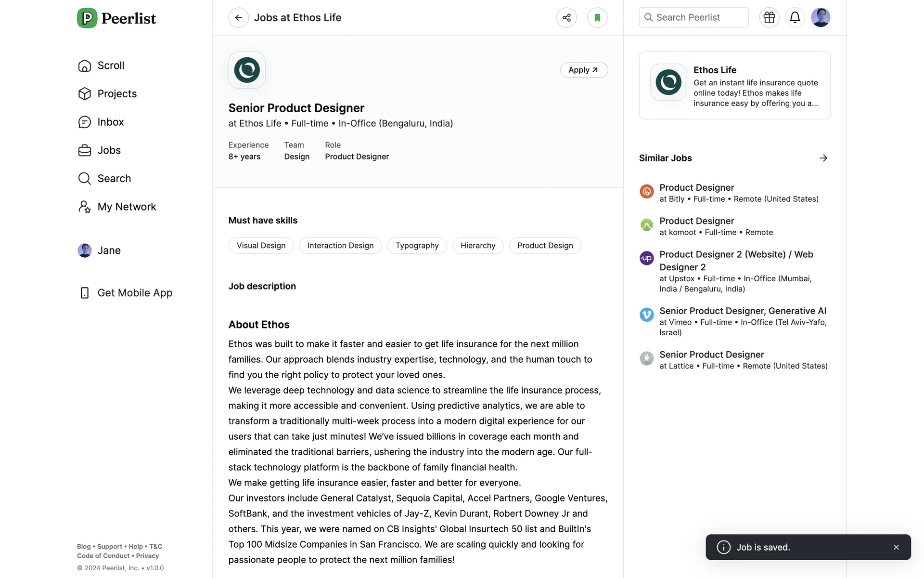Open the notifications bell

pyautogui.click(x=795, y=18)
